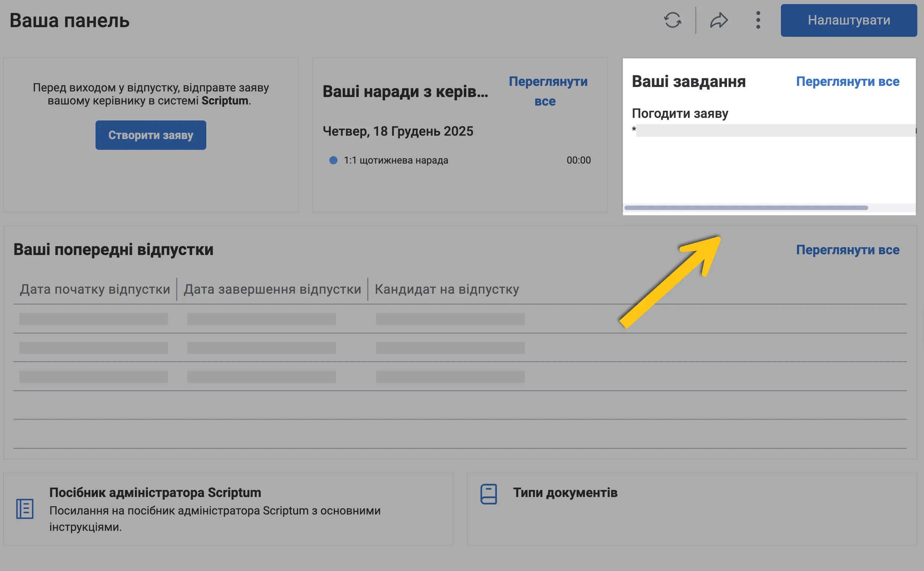924x571 pixels.
Task: Click the Ваші наради з керів... title
Action: tap(405, 91)
